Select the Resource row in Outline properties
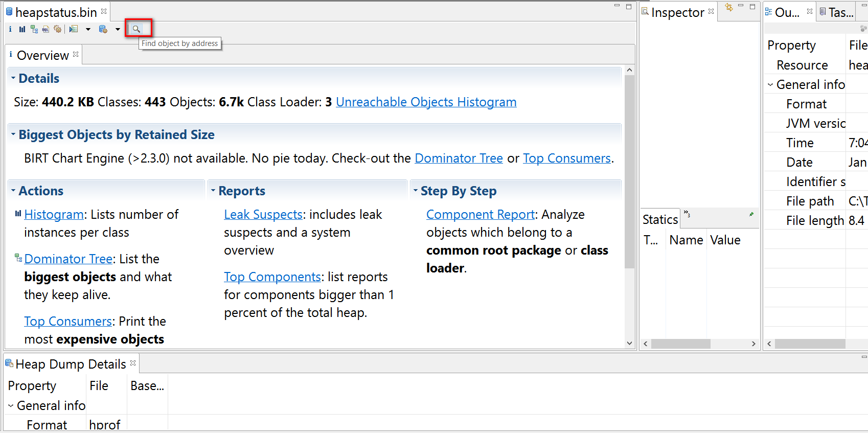This screenshot has width=868, height=433. coord(816,65)
